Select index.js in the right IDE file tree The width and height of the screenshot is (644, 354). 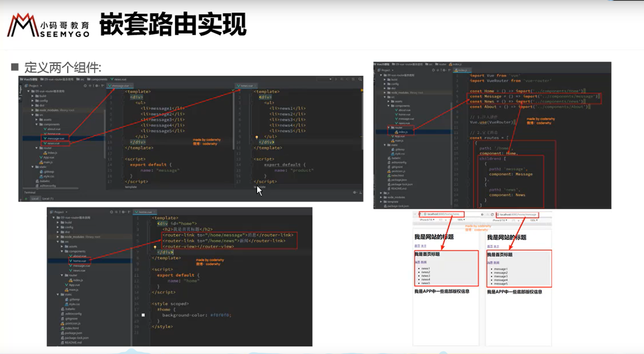pyautogui.click(x=401, y=132)
